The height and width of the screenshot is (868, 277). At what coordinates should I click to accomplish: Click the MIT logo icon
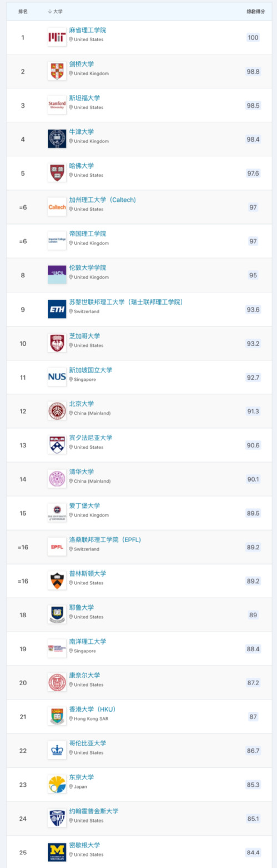57,37
